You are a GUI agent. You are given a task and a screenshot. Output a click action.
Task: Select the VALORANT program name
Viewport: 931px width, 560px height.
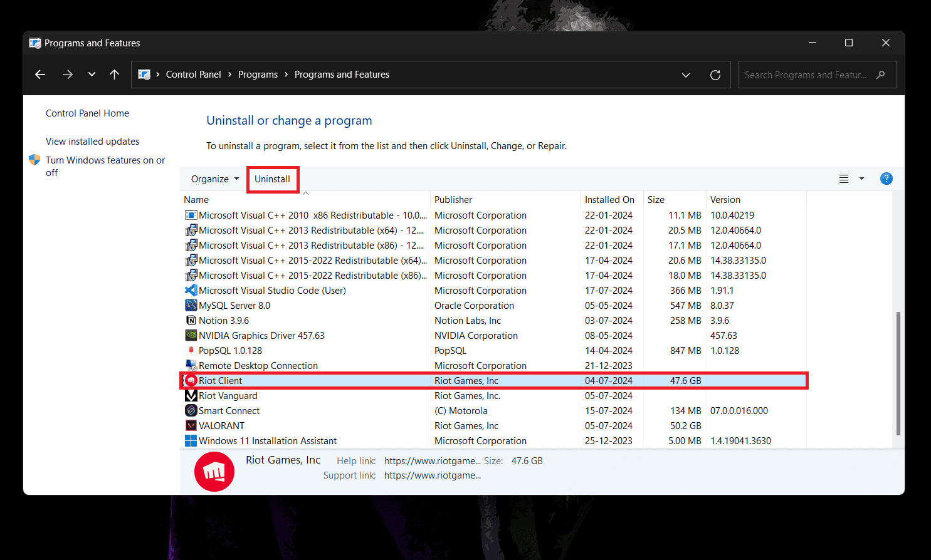[222, 426]
